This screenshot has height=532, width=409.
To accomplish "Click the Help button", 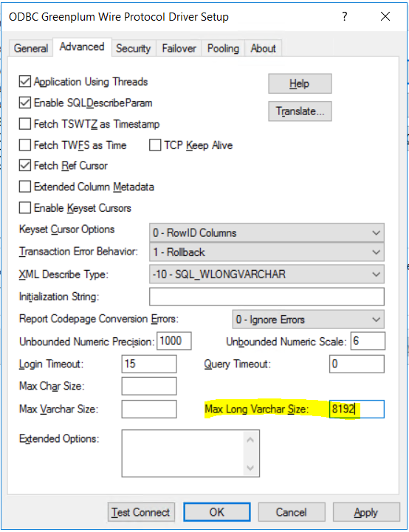I will pos(300,83).
